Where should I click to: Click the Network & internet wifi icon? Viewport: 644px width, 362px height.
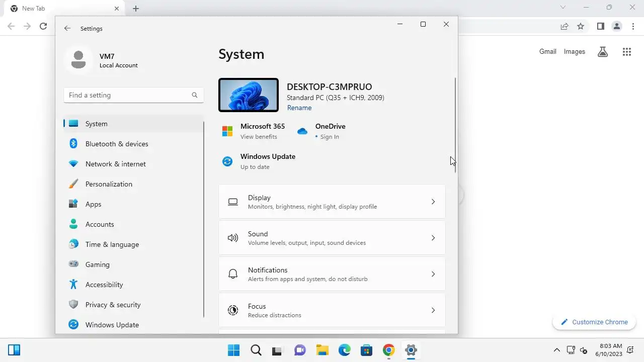[x=73, y=164]
